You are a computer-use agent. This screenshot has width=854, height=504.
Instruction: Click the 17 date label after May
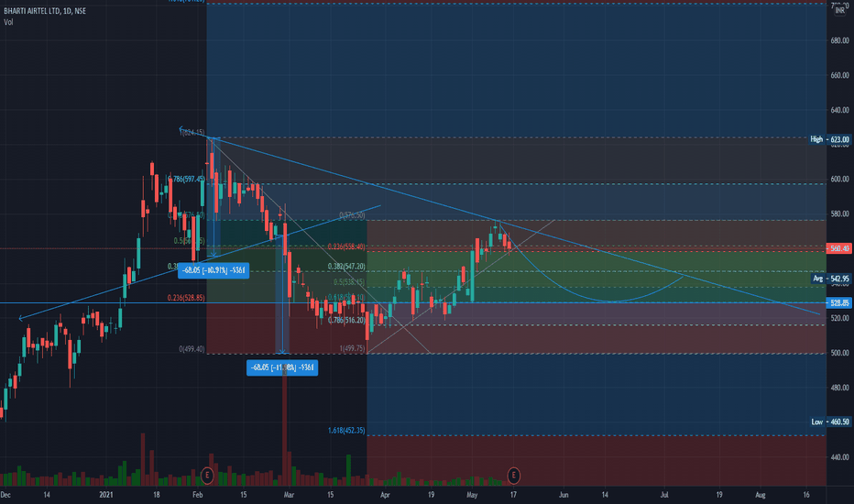(x=513, y=495)
